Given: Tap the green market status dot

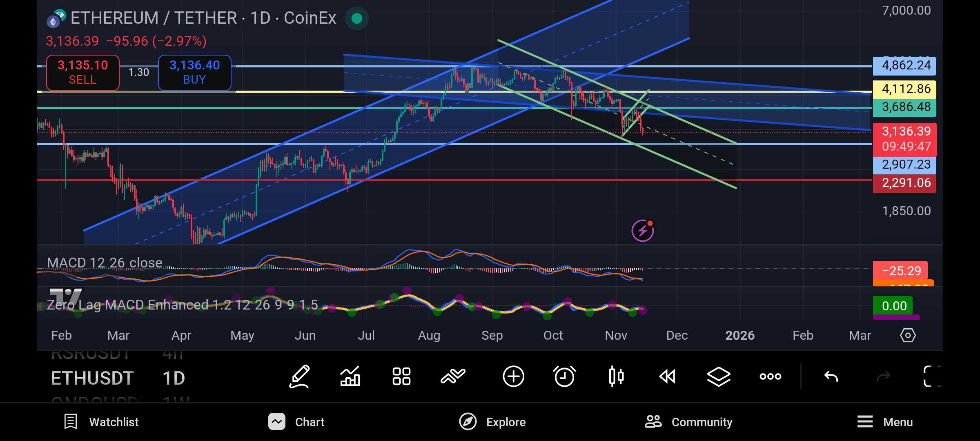Looking at the screenshot, I should pos(356,18).
